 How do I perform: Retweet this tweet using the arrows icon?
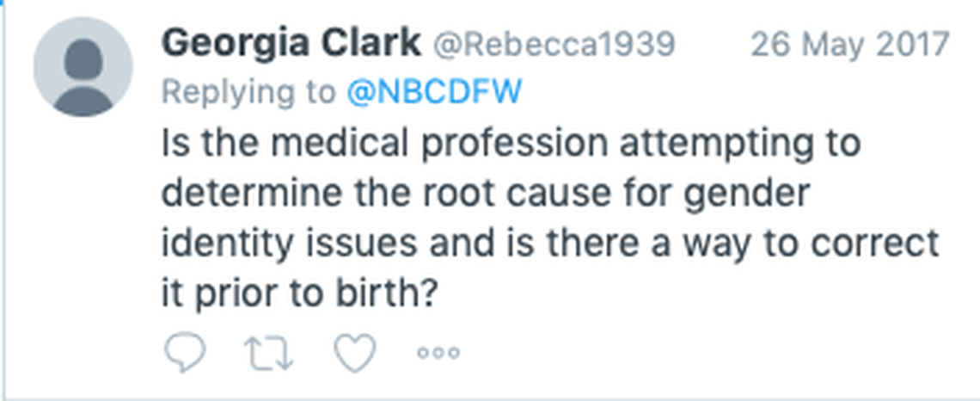tap(270, 350)
